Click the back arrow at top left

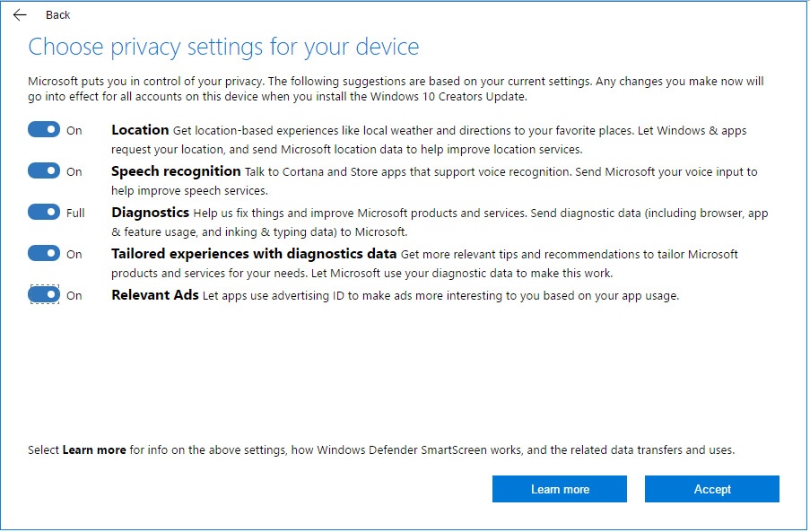tap(18, 14)
